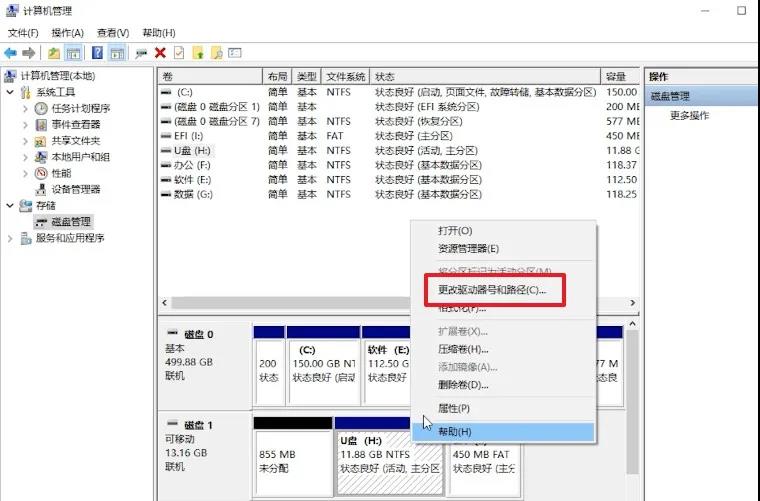
Task: Click the Up one level folder icon
Action: pyautogui.click(x=54, y=53)
